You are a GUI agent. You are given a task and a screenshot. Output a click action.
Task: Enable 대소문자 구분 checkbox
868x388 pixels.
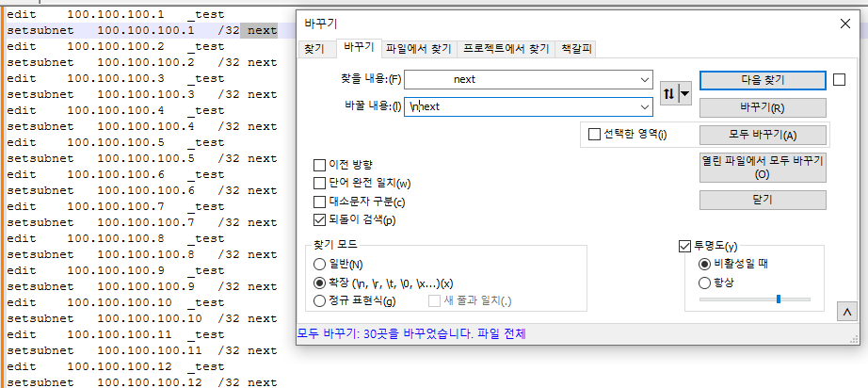(x=319, y=202)
